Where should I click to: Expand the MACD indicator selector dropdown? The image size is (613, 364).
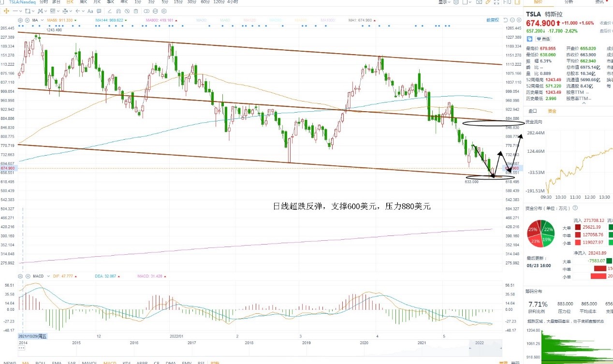coord(48,276)
